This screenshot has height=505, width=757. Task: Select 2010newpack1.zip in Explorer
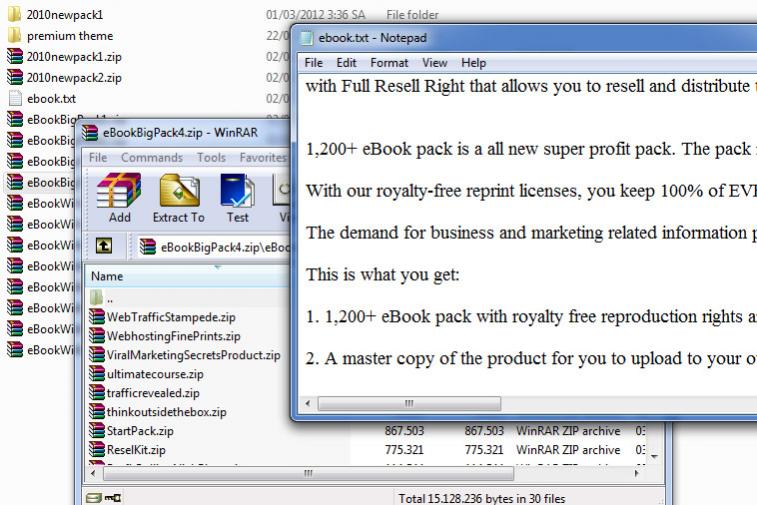tap(65, 56)
